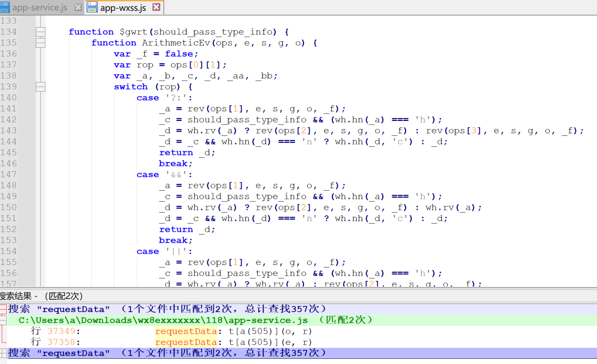
Task: Switch to the app-service.js tab
Action: tap(39, 7)
